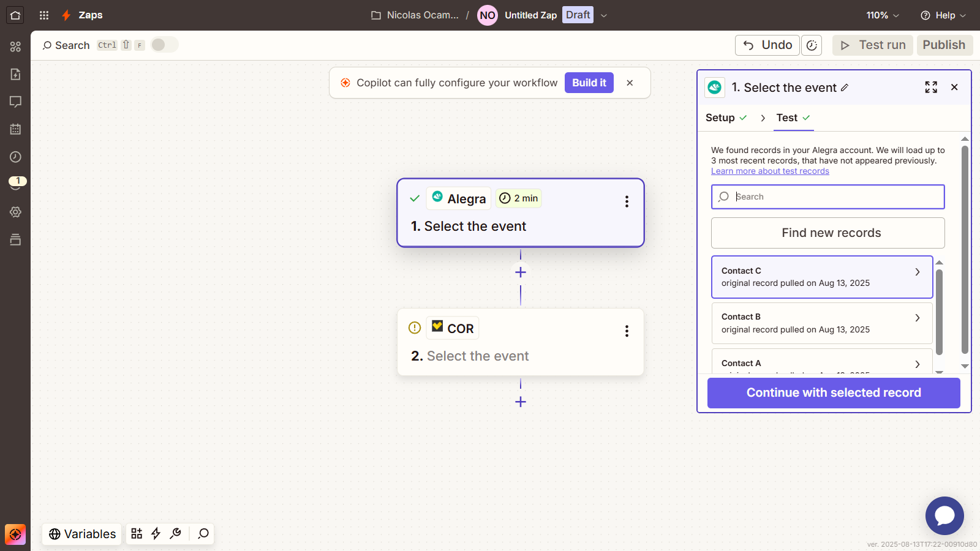Open the three-dot menu on Alegra step
This screenshot has height=551, width=980.
tap(627, 202)
